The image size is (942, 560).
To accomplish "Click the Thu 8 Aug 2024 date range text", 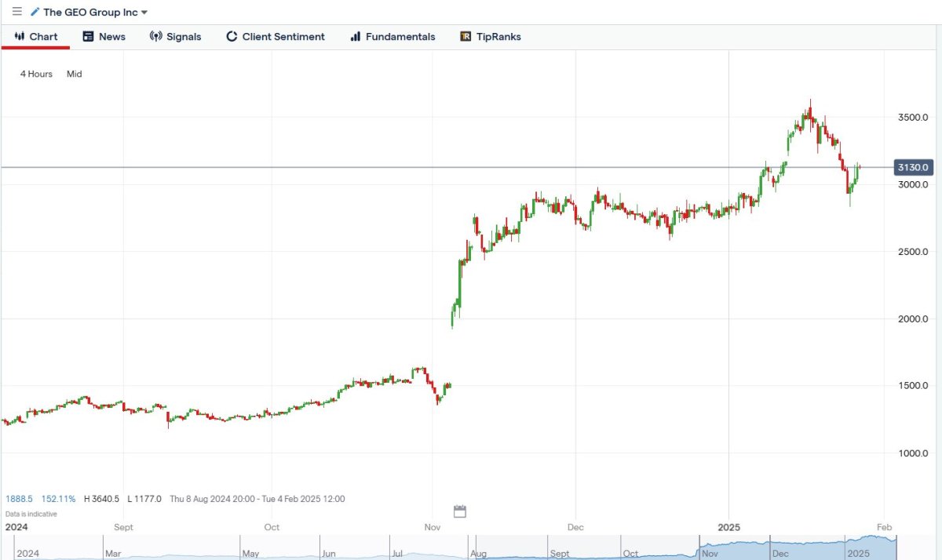I will pos(257,499).
